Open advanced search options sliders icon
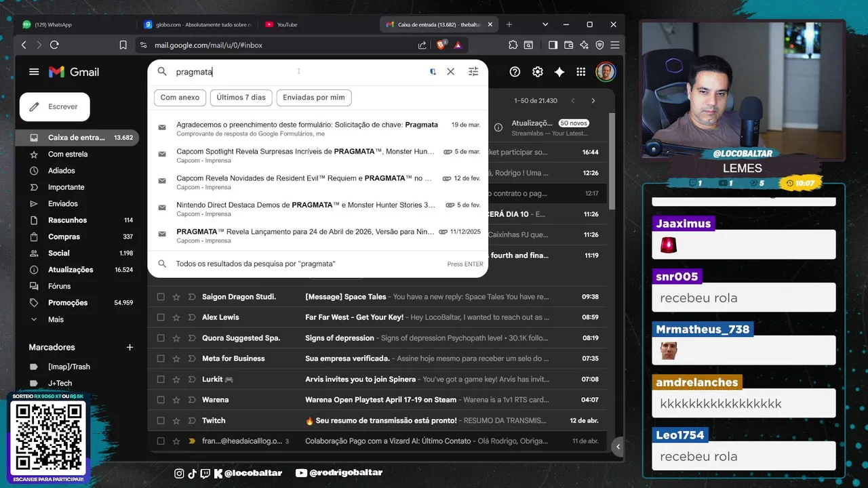868x488 pixels. [473, 72]
